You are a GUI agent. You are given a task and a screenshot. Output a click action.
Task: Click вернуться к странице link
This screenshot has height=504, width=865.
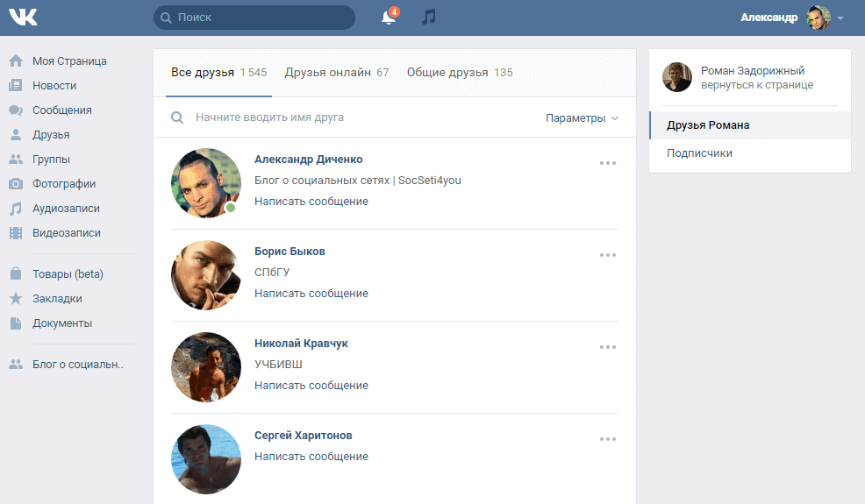coord(756,85)
